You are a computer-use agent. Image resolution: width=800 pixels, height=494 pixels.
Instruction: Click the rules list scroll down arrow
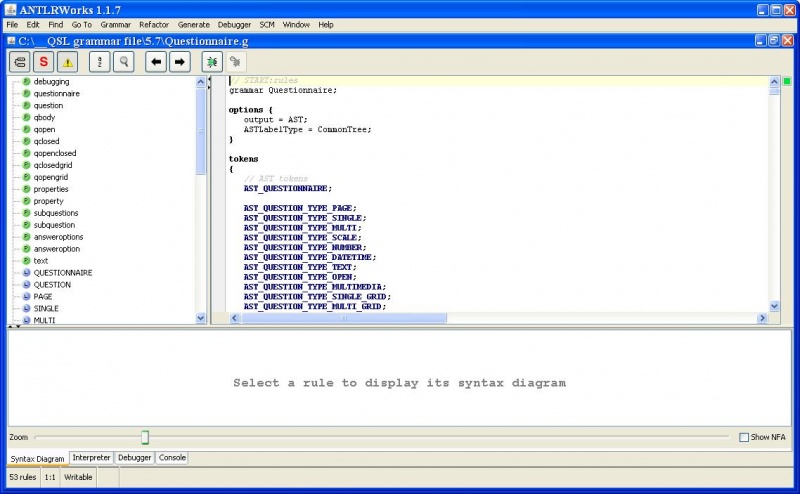coord(201,318)
